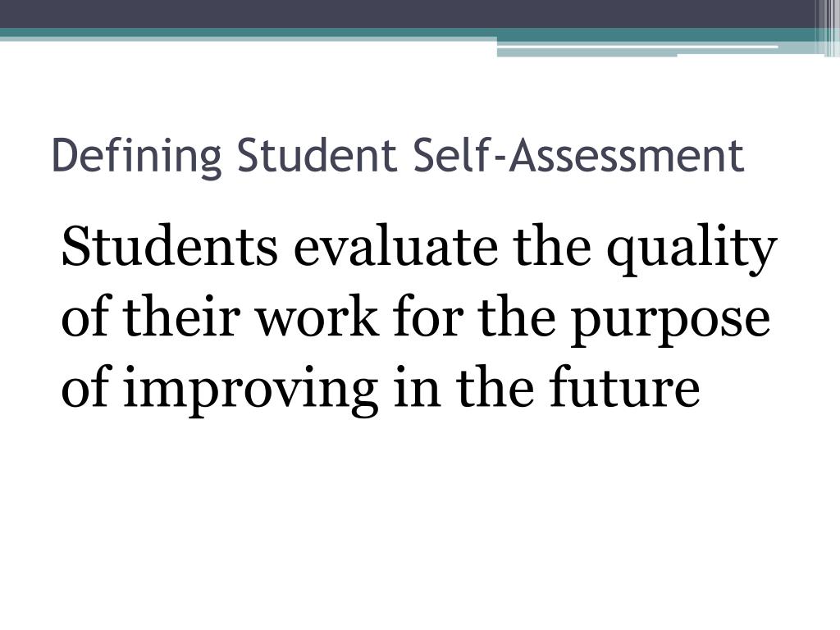The height and width of the screenshot is (630, 840).
Task: Click the word 'Self-Assessment' in the heading
Action: (x=578, y=155)
